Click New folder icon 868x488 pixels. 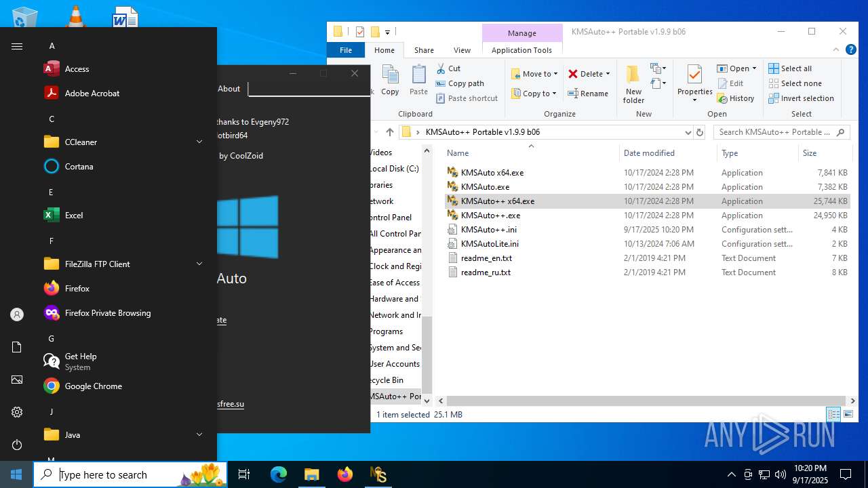(x=633, y=75)
